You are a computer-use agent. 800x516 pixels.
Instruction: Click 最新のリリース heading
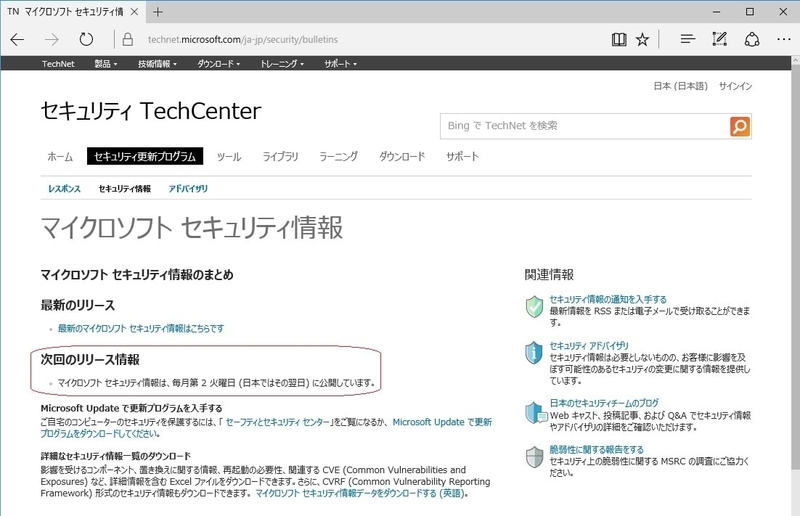78,306
